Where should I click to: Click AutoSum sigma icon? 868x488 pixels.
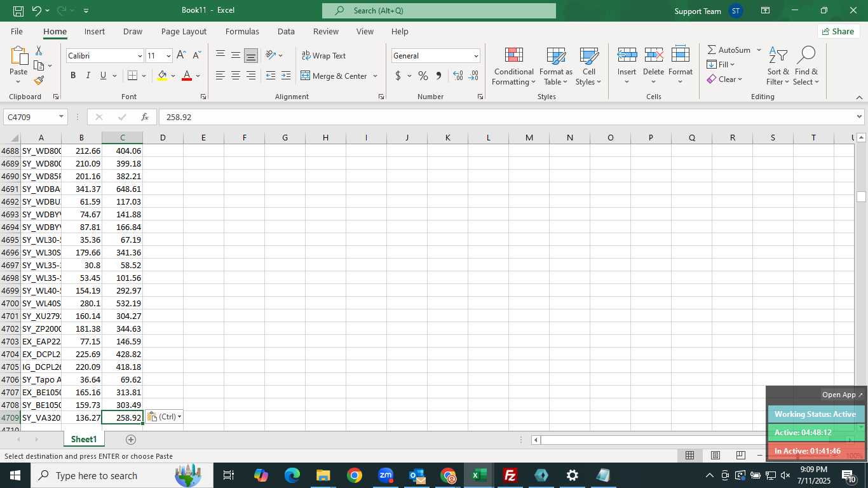pos(712,50)
